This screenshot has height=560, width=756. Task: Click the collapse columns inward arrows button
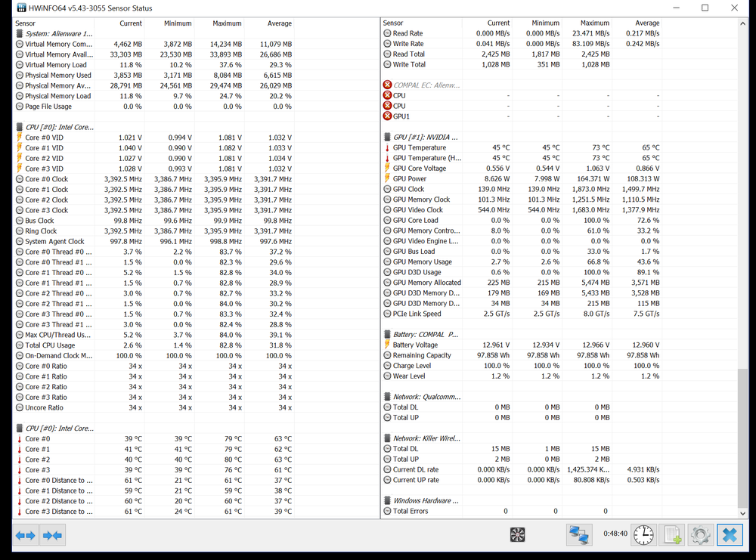(x=53, y=536)
